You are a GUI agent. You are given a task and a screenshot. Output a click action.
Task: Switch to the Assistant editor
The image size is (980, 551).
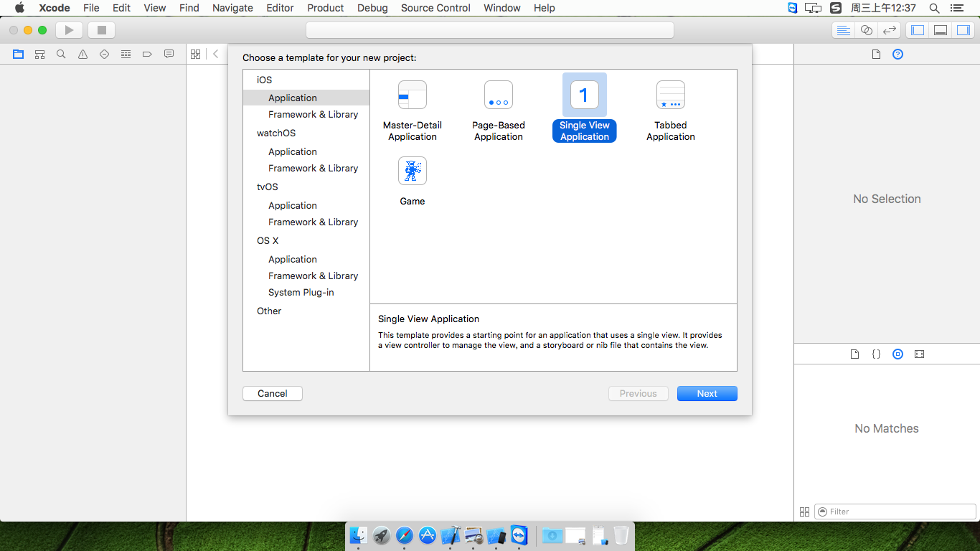[x=867, y=30]
